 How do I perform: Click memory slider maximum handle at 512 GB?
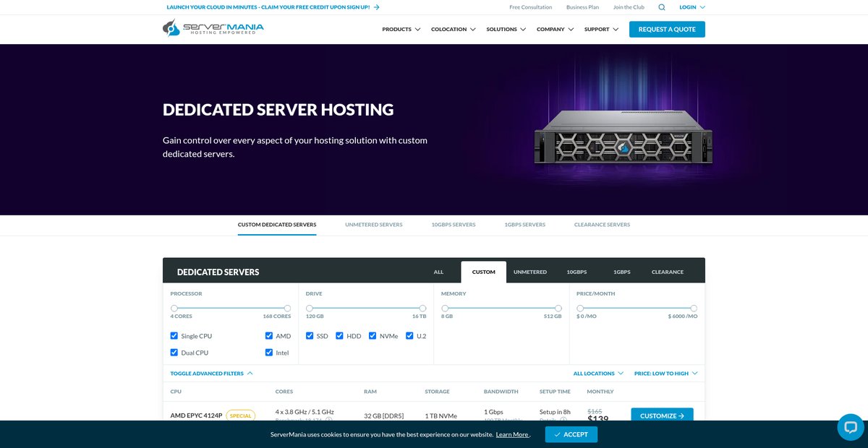coord(558,308)
